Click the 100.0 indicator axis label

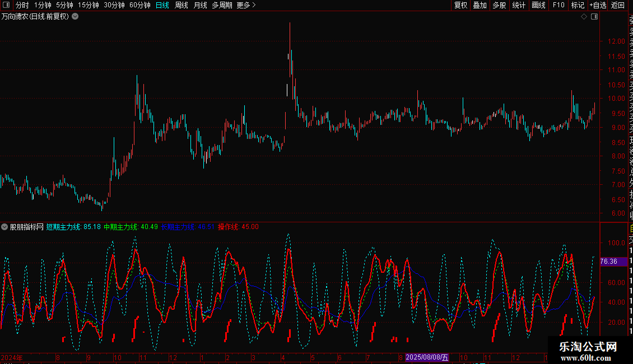pos(616,243)
